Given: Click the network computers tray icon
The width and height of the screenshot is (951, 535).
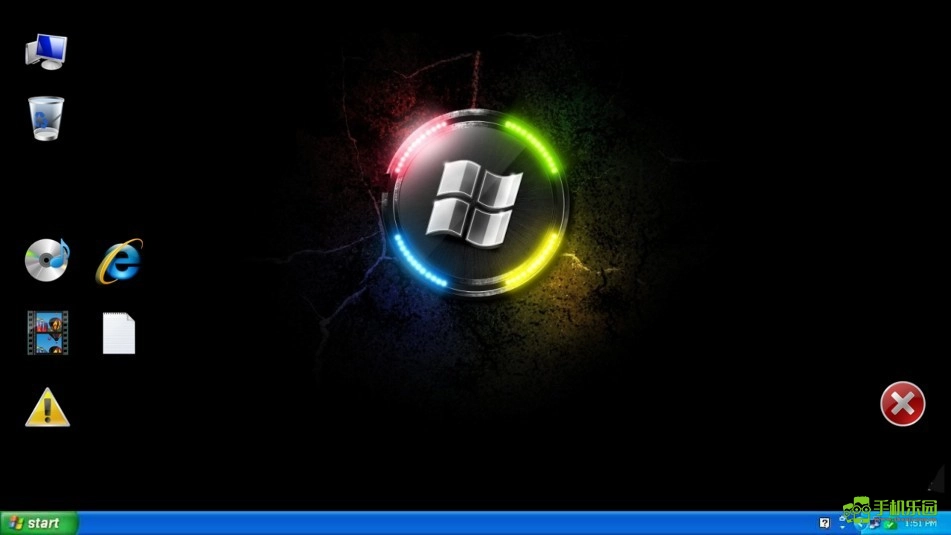Looking at the screenshot, I should 873,524.
